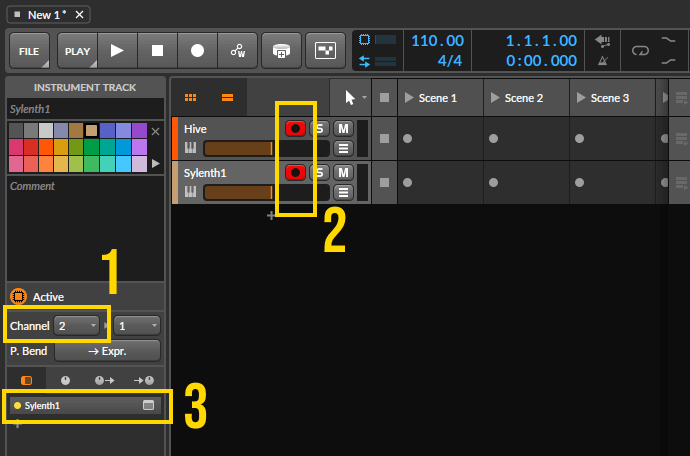Image resolution: width=690 pixels, height=456 pixels.
Task: Close the New 1 project tab
Action: pyautogui.click(x=79, y=15)
